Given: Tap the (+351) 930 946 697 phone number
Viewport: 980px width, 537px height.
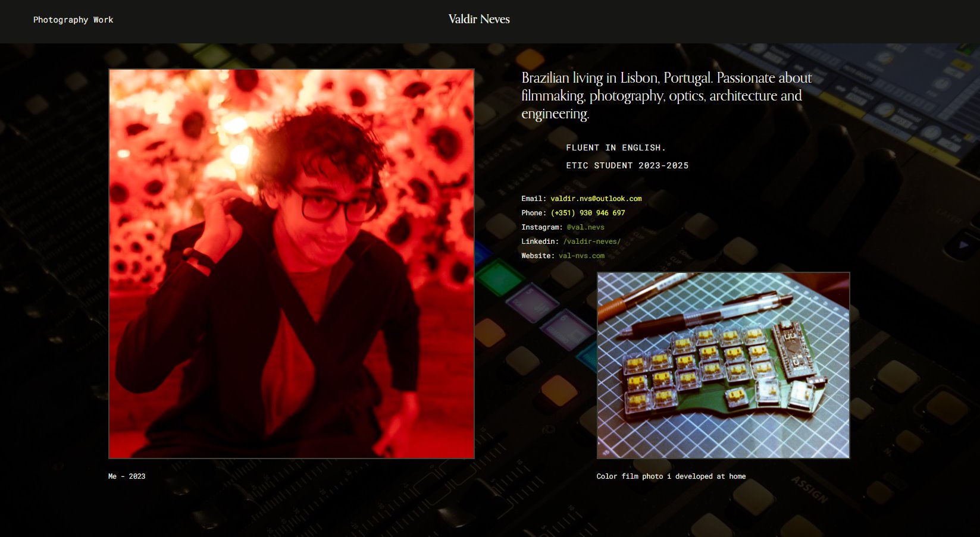Looking at the screenshot, I should click(587, 213).
